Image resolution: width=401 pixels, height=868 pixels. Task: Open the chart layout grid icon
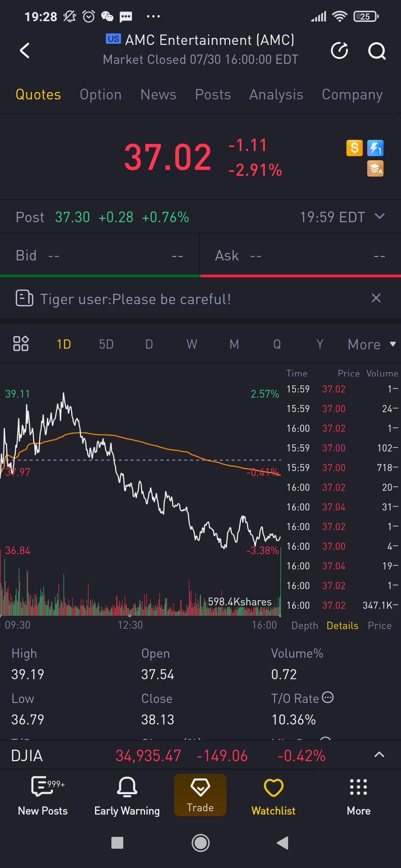tap(21, 343)
